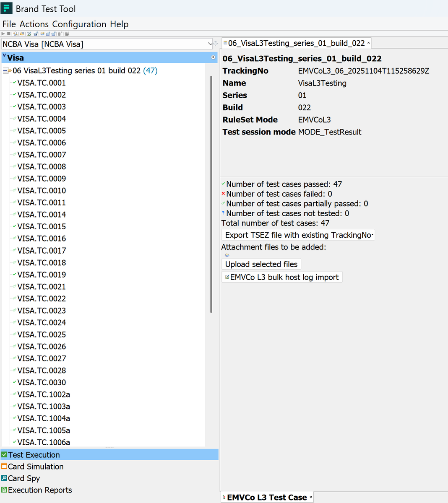Click the green check beside test cases passed
This screenshot has height=503, width=448.
point(223,184)
